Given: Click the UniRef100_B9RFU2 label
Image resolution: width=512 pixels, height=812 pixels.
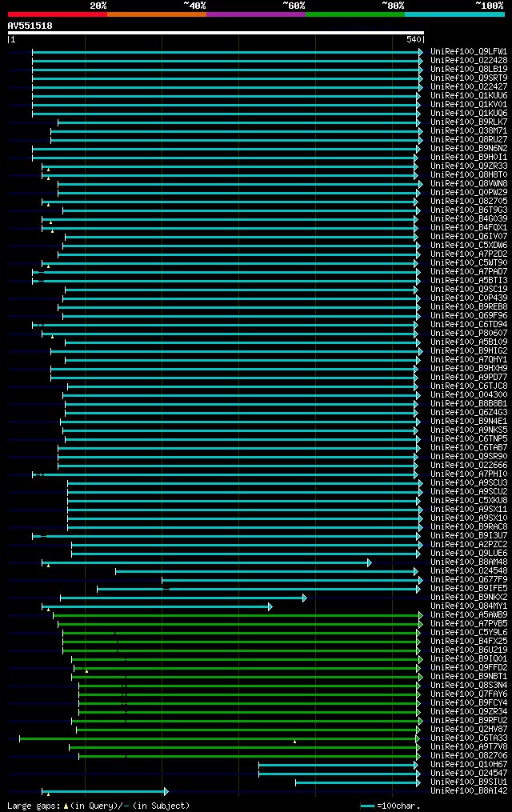Looking at the screenshot, I should 469,721.
